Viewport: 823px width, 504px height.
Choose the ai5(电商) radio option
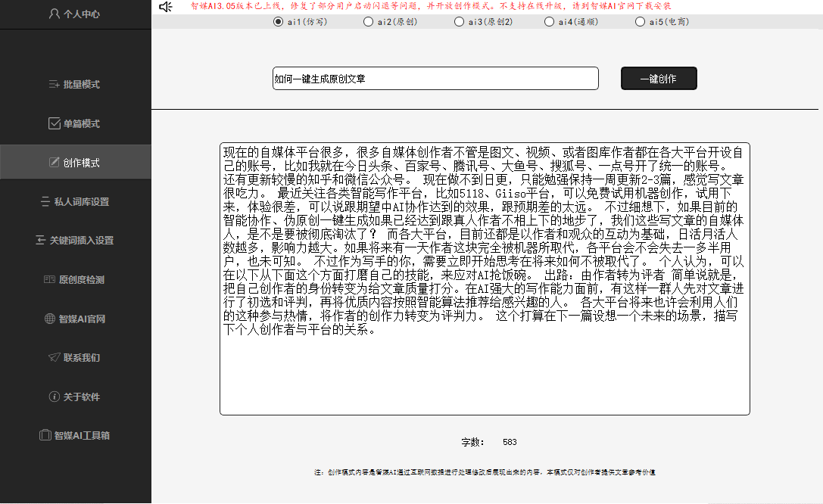click(641, 22)
